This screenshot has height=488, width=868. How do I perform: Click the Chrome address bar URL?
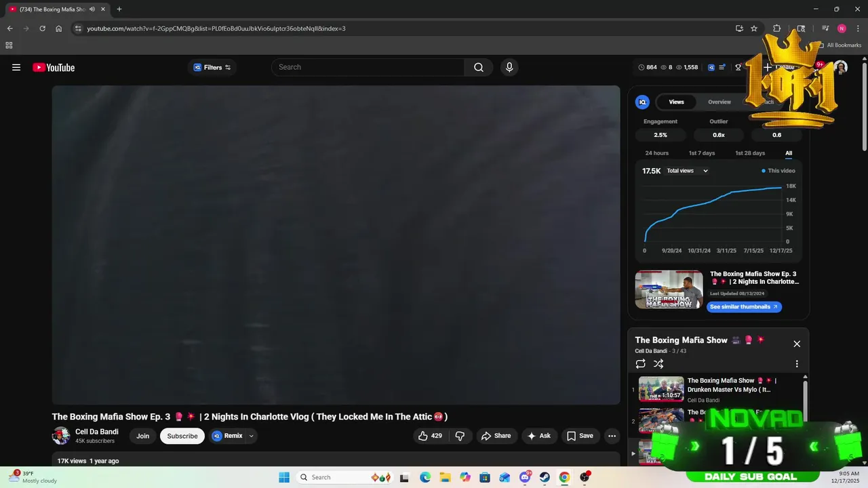click(216, 28)
